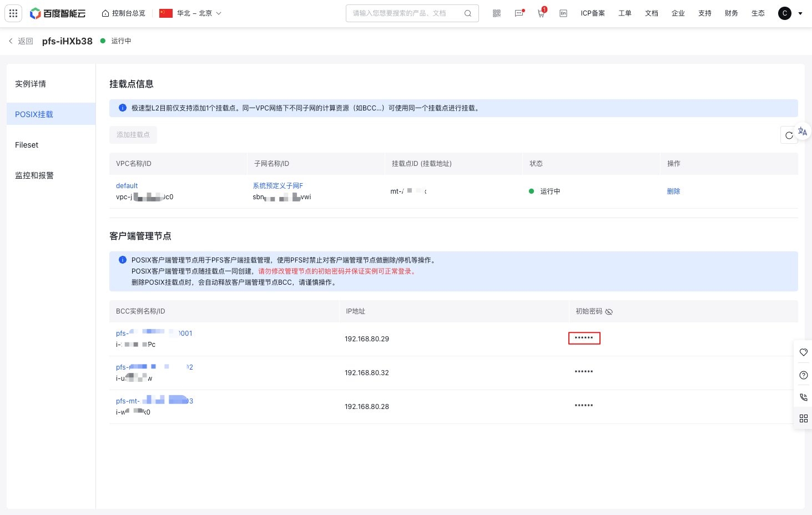Image resolution: width=812 pixels, height=515 pixels.
Task: Open 生态 menu item
Action: 758,13
